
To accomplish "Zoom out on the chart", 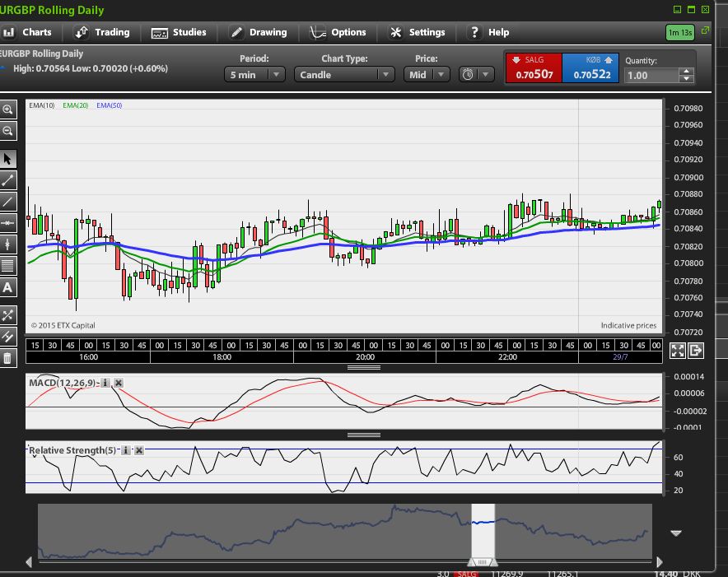I will tap(8, 132).
